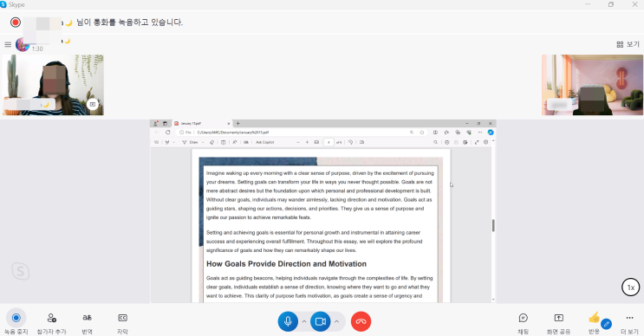This screenshot has height=336, width=644.
Task: Rotate the PDF page
Action: [350, 142]
